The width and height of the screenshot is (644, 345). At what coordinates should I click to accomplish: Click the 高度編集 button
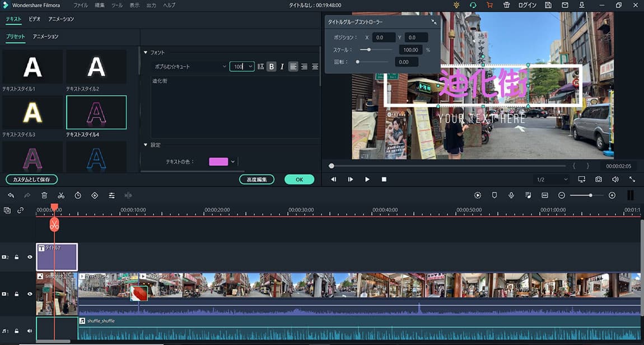(256, 179)
